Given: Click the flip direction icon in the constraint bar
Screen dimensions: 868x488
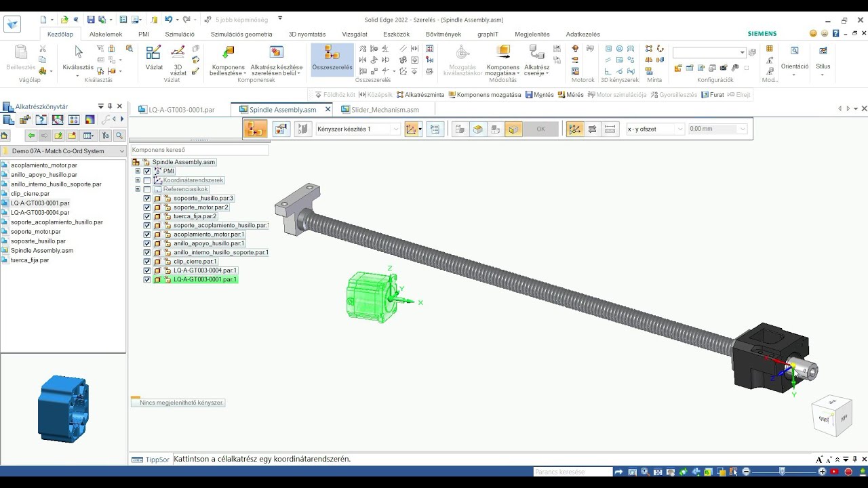Looking at the screenshot, I should click(592, 129).
